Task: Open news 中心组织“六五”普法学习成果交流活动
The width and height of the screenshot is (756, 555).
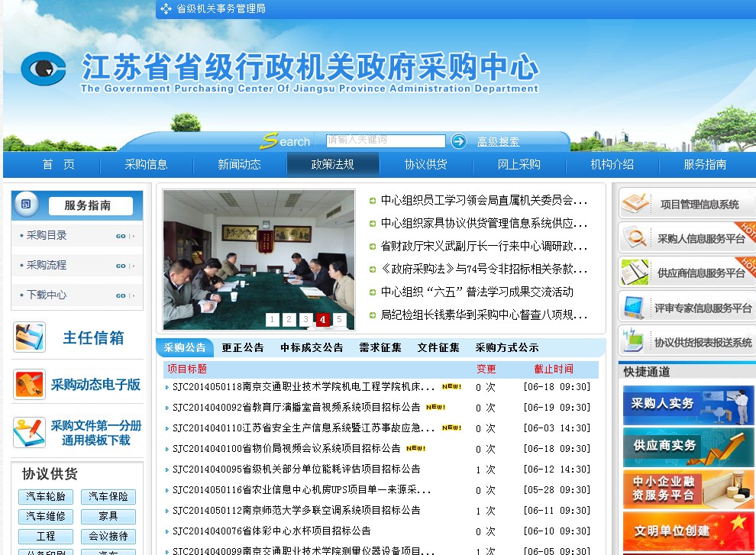Action: pyautogui.click(x=477, y=292)
